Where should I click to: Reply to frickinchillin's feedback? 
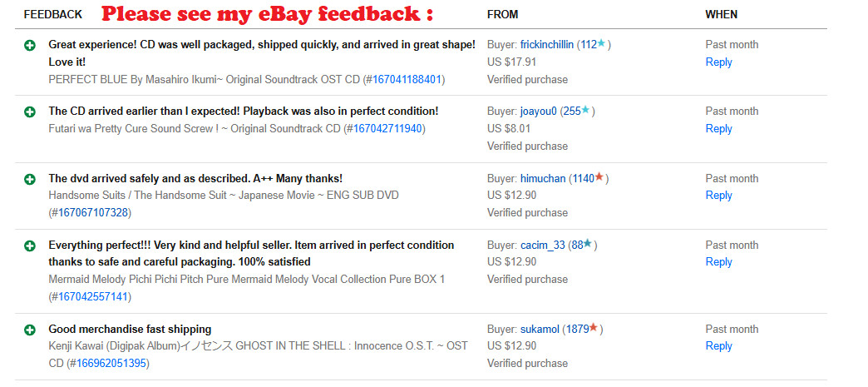coord(718,62)
